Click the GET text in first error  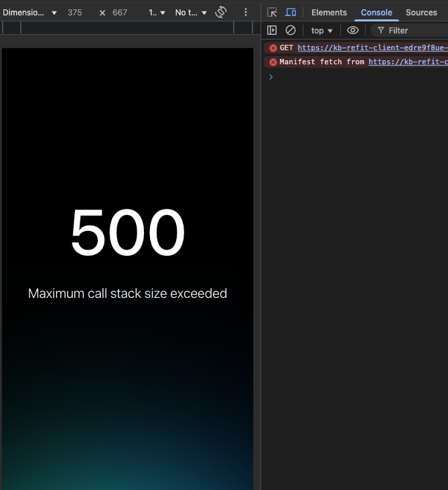point(286,48)
